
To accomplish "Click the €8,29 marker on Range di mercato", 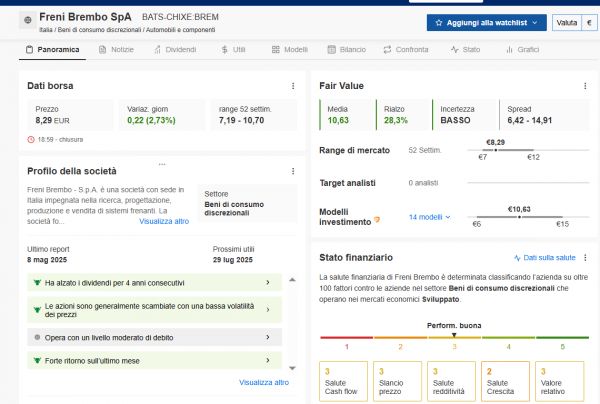I will [496, 150].
